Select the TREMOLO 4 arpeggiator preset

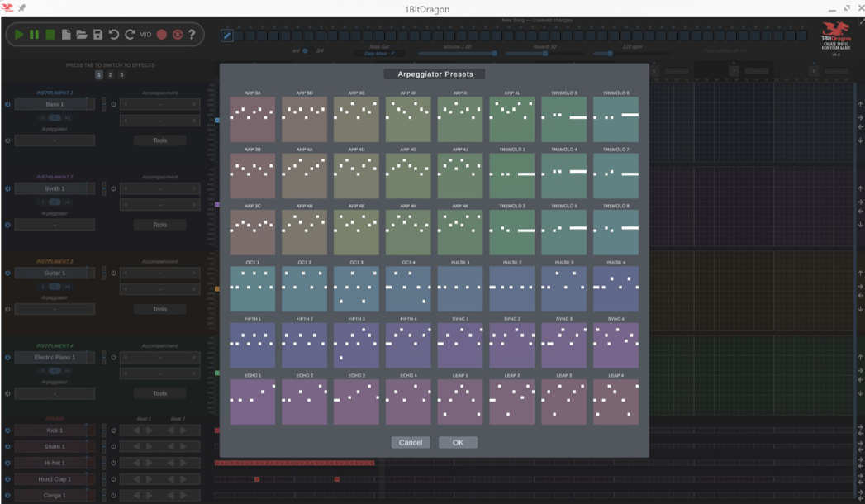point(563,175)
